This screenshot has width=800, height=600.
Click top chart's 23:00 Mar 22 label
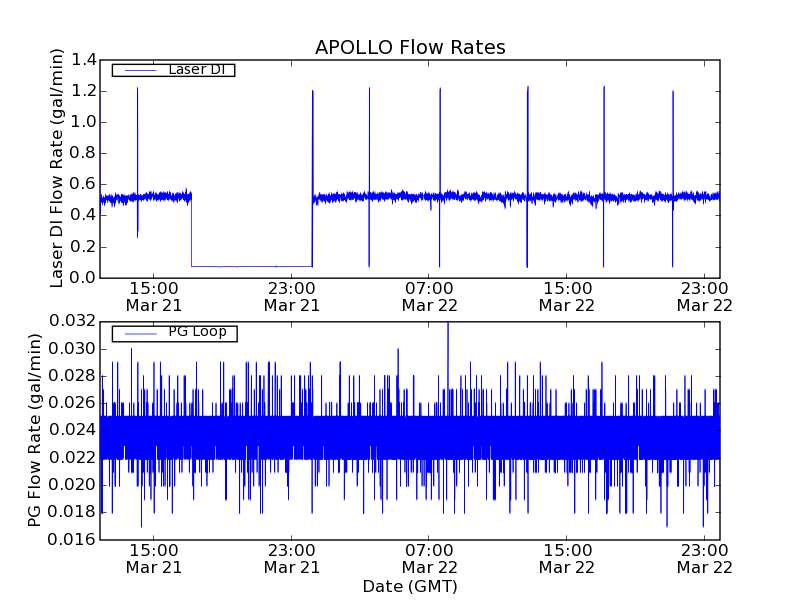tap(705, 297)
